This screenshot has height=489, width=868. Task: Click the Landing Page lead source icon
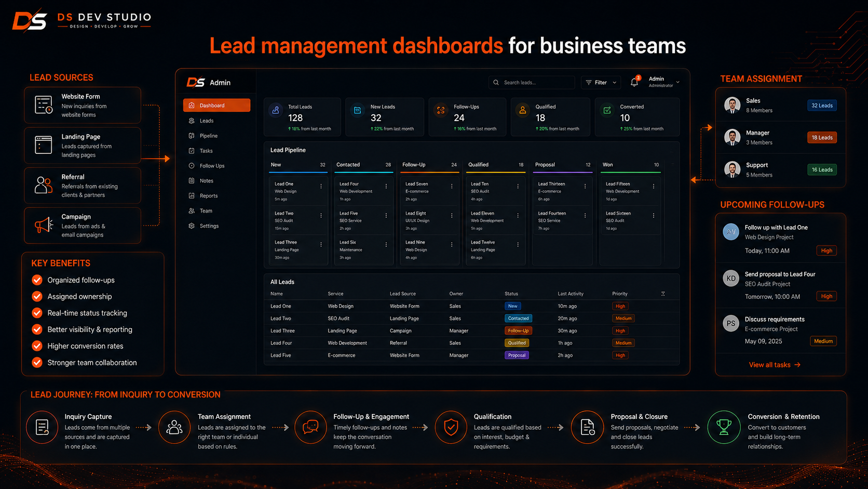[x=44, y=145]
